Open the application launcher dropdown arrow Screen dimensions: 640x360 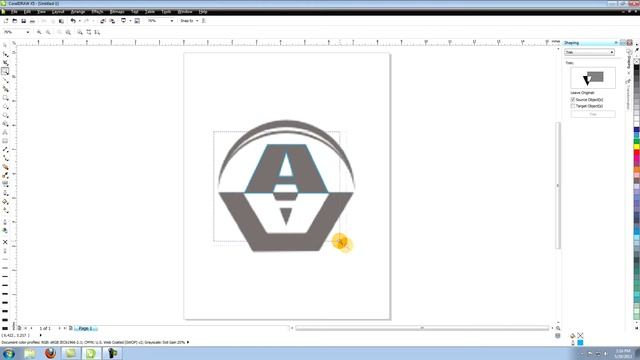pos(130,21)
